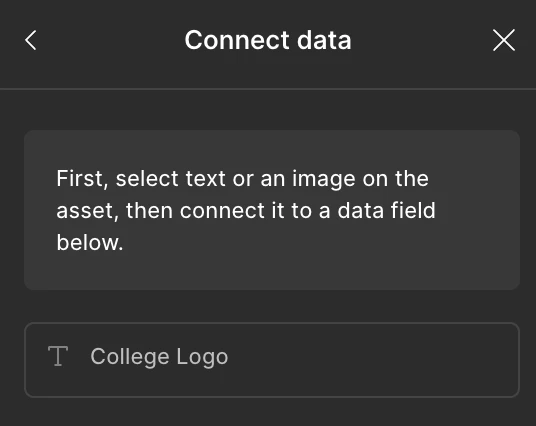The width and height of the screenshot is (536, 426).
Task: Close the Connect data panel
Action: (x=504, y=40)
